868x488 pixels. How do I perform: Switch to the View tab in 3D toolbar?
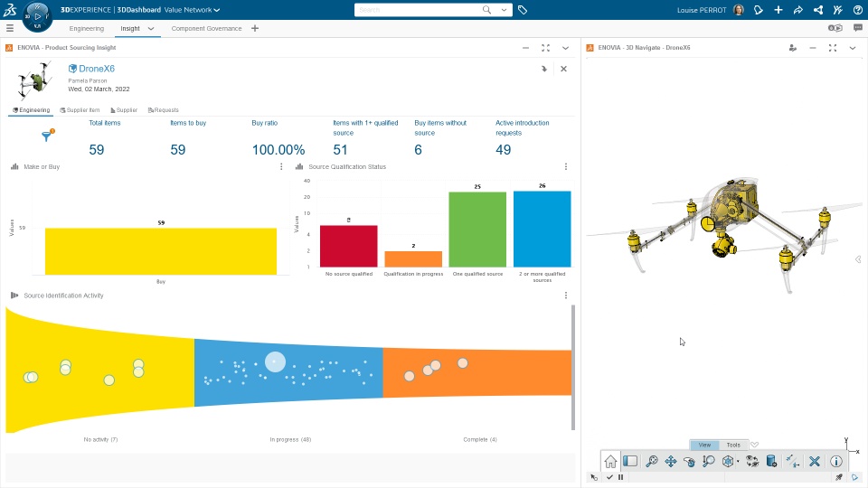click(704, 445)
